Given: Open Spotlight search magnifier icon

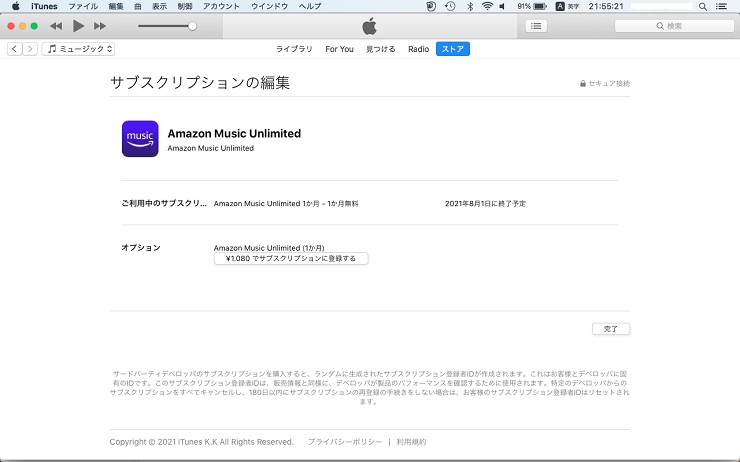Looking at the screenshot, I should pyautogui.click(x=703, y=6).
